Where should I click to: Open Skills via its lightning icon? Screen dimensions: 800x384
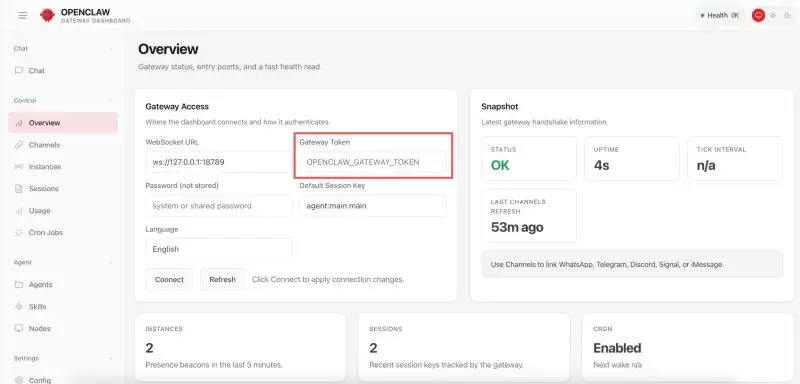coord(19,306)
